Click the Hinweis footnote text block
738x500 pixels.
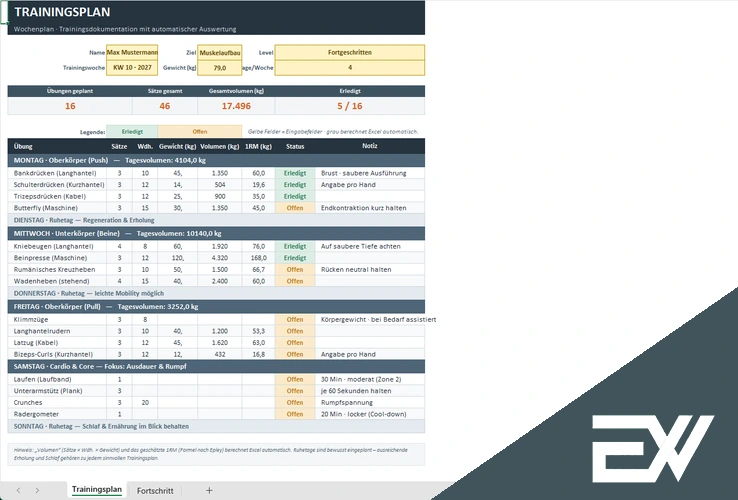click(216, 454)
